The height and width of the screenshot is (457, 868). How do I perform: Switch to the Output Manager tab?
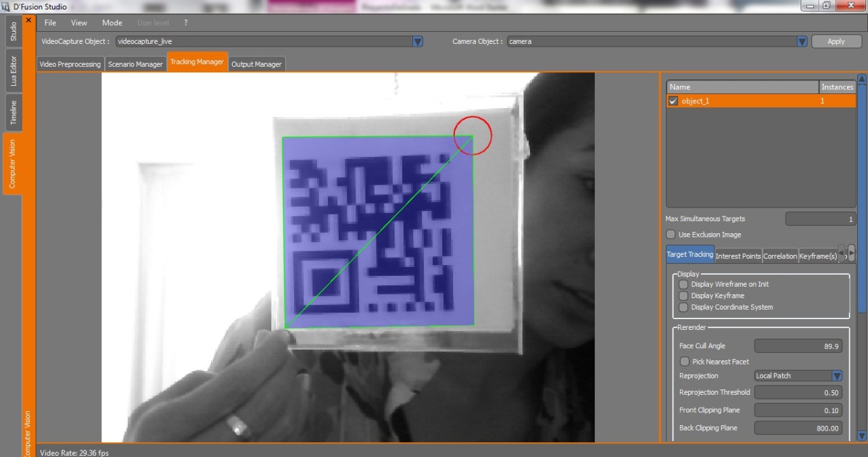256,64
